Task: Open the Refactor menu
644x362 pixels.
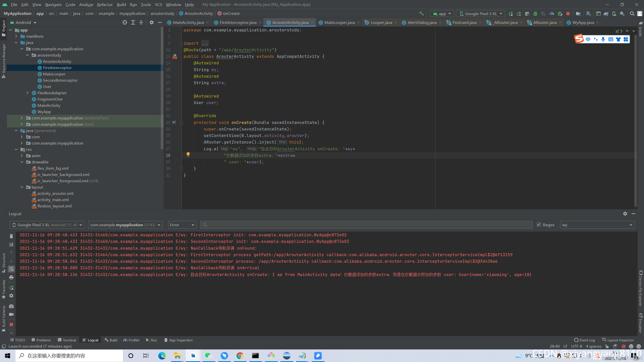Action: pyautogui.click(x=105, y=5)
